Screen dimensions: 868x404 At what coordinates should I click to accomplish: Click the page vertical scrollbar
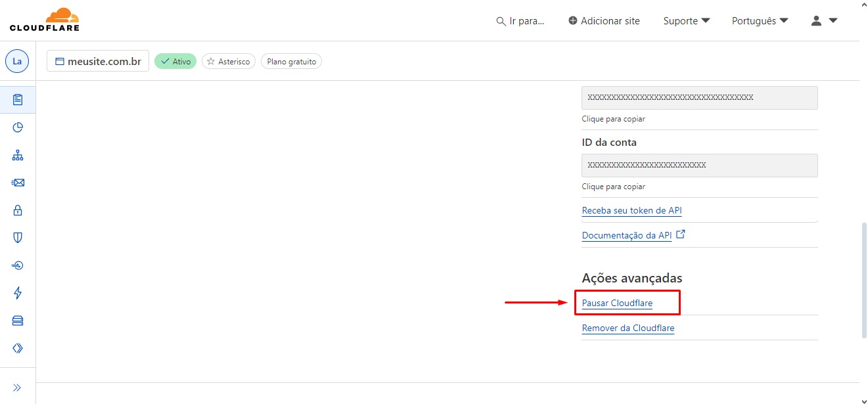(x=863, y=279)
